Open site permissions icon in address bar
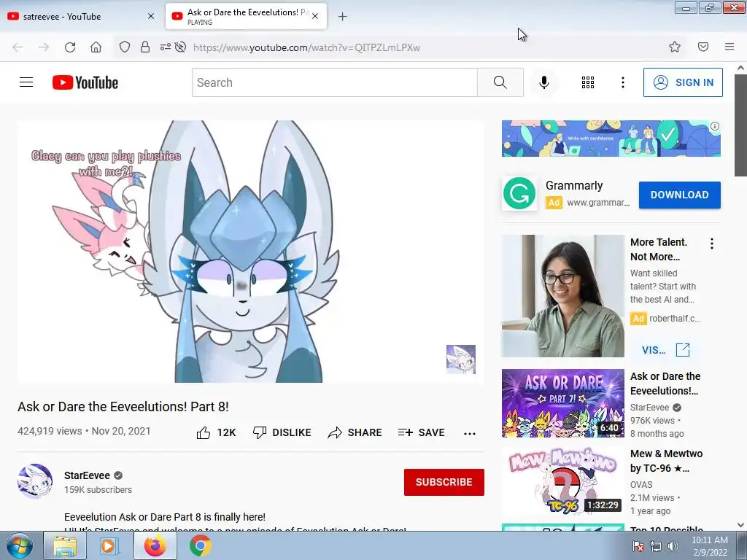This screenshot has height=560, width=747. click(166, 47)
